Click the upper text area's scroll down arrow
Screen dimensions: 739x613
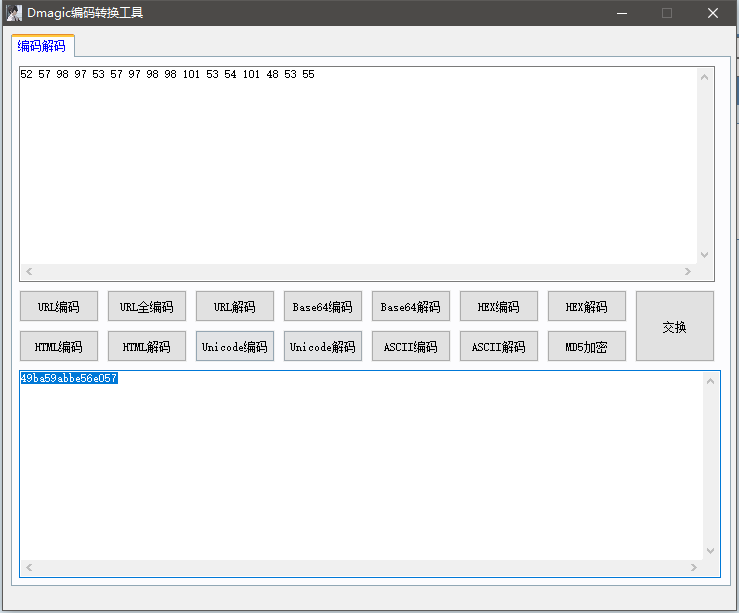(705, 255)
